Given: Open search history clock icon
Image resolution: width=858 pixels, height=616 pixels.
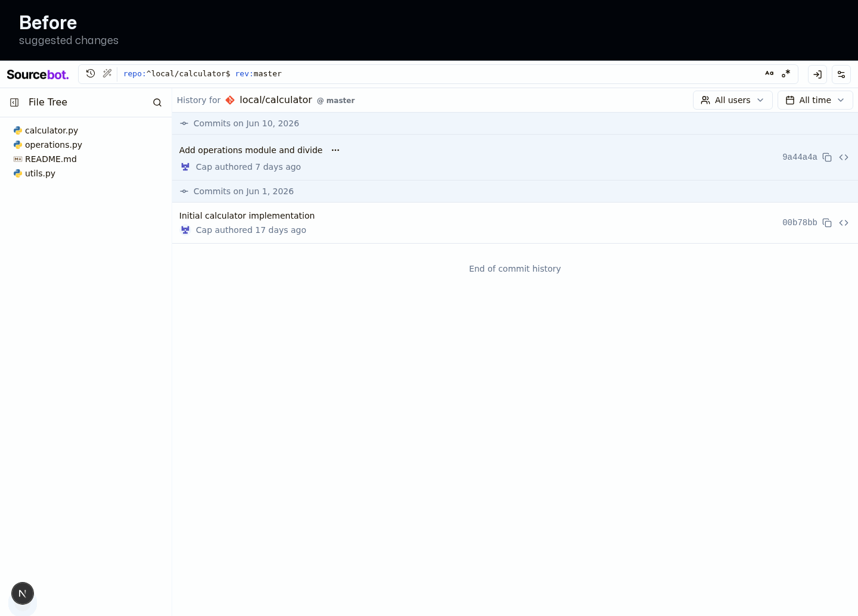Looking at the screenshot, I should 91,74.
